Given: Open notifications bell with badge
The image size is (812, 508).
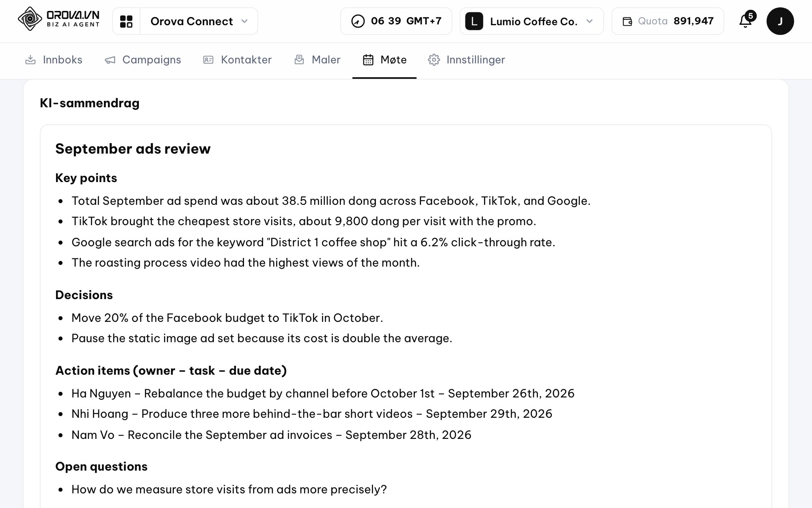Looking at the screenshot, I should tap(746, 20).
